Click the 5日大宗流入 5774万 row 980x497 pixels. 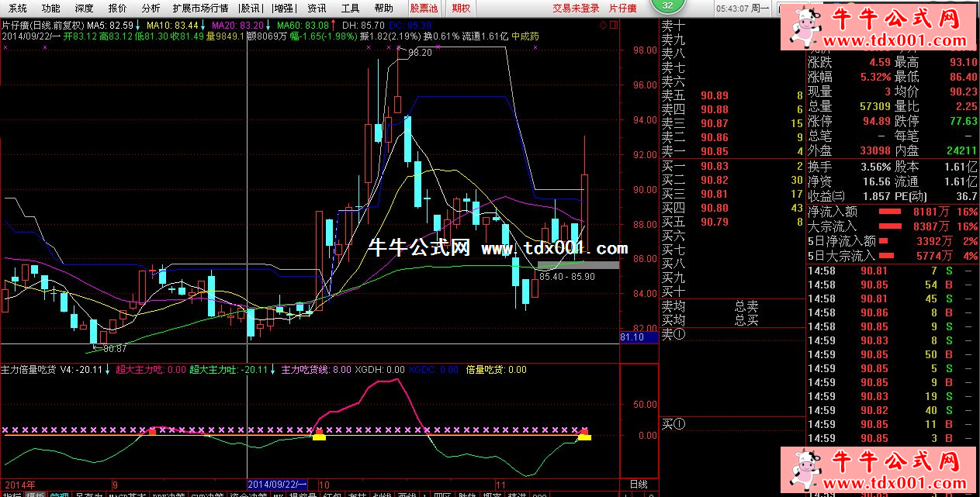pyautogui.click(x=893, y=255)
